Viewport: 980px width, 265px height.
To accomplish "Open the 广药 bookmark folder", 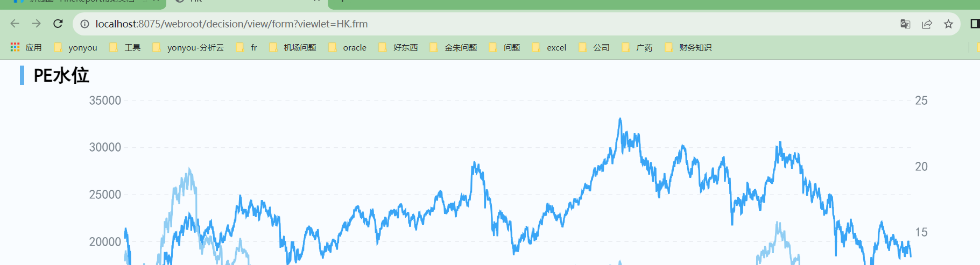I will pyautogui.click(x=637, y=47).
